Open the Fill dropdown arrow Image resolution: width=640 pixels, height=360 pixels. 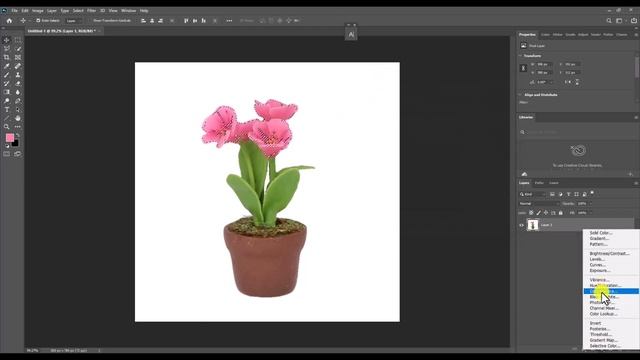pyautogui.click(x=590, y=213)
